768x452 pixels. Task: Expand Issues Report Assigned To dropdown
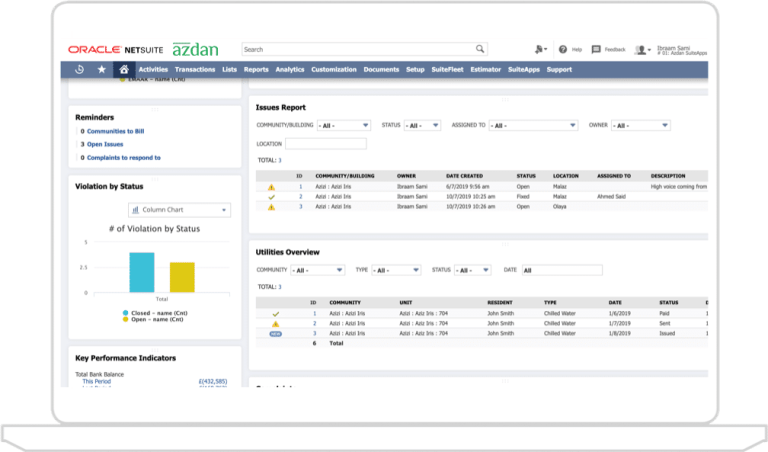534,126
